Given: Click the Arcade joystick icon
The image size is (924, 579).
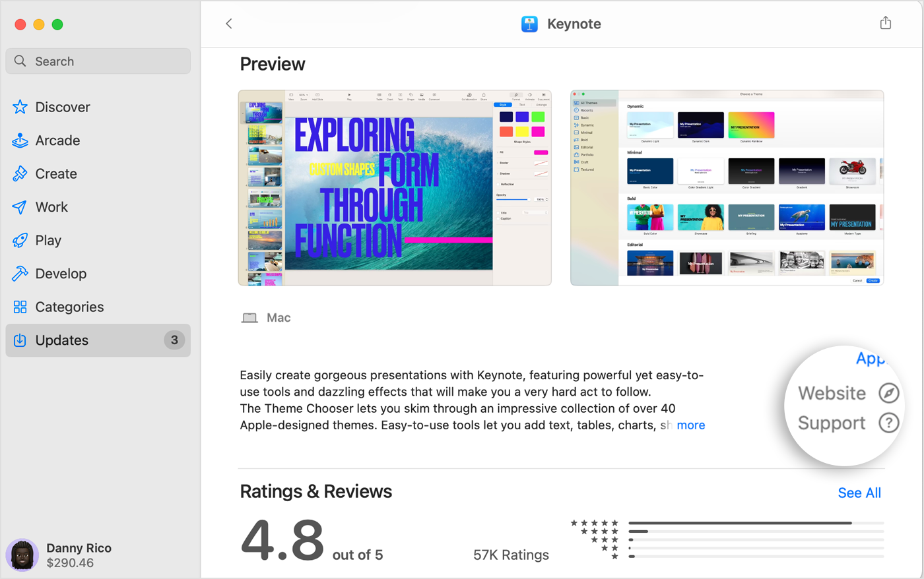Looking at the screenshot, I should click(20, 140).
